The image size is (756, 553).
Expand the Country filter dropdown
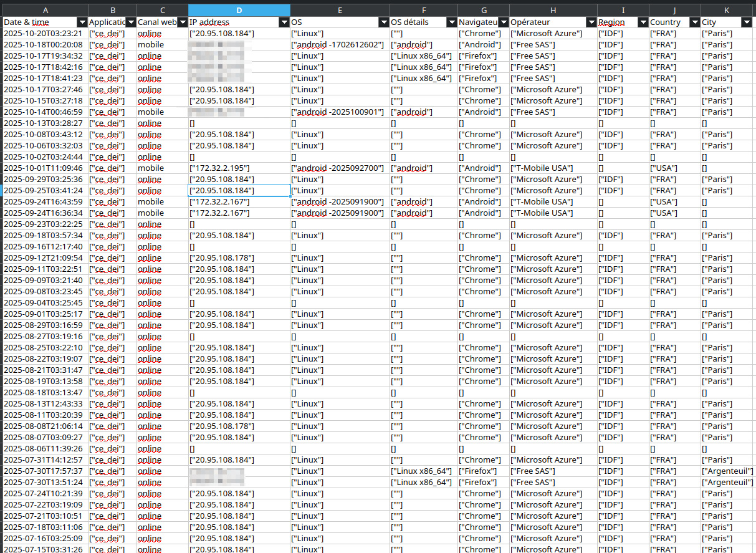click(x=695, y=22)
